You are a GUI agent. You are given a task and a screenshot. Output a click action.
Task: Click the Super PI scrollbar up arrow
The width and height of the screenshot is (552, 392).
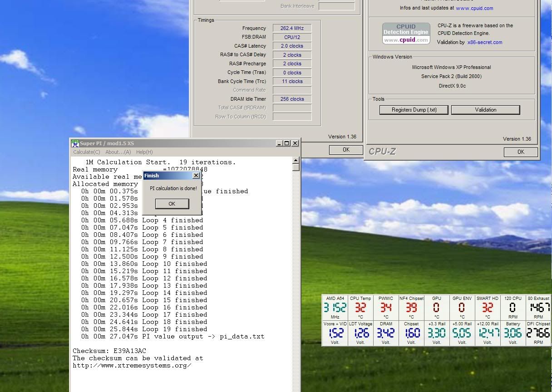296,160
